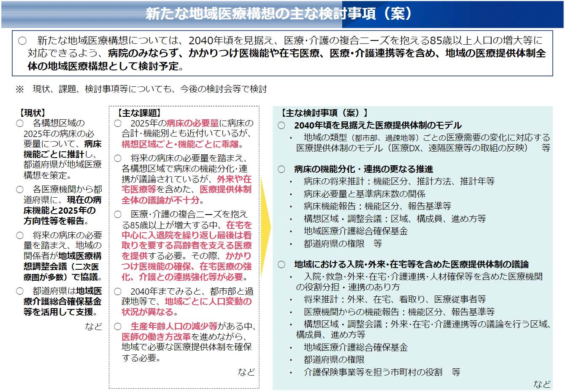Screen dimensions: 565x392
Task: Select bullet 介護保険事業等を担う市町村の役割 等
Action: pos(382,372)
